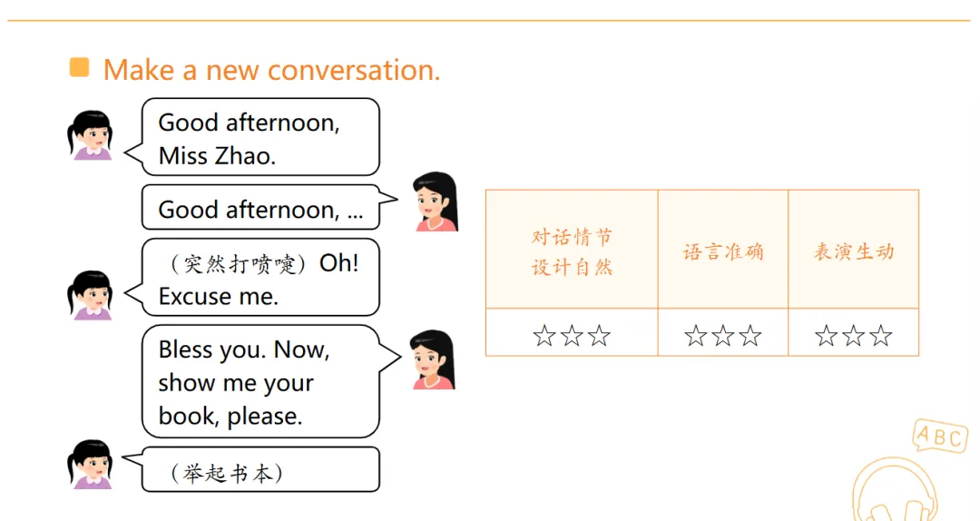Click the girl avatar next to 'Excuse me'

(90, 295)
